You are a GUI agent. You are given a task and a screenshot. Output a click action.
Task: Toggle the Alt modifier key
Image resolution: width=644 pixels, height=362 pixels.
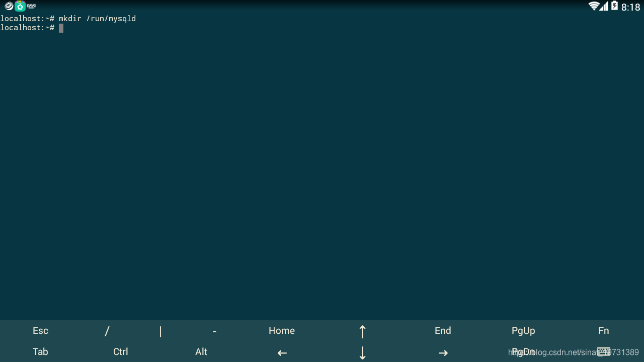point(201,351)
